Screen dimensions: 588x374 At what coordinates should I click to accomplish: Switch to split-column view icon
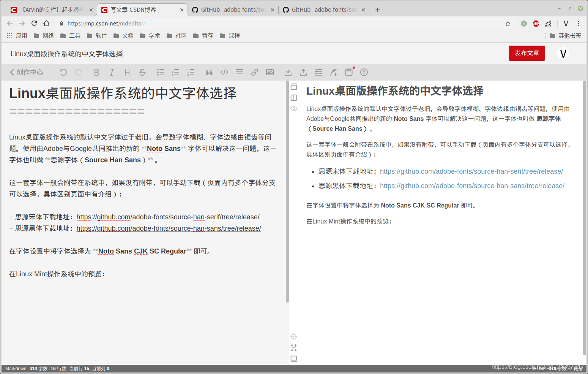[x=294, y=98]
